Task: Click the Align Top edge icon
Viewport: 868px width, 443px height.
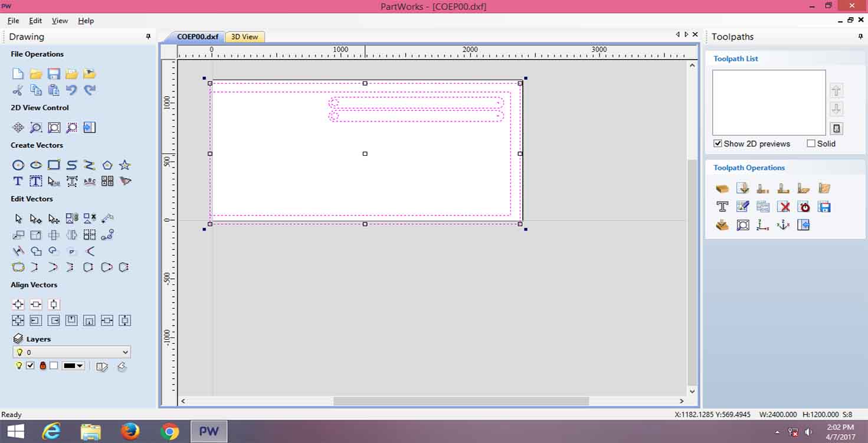Action: tap(71, 320)
